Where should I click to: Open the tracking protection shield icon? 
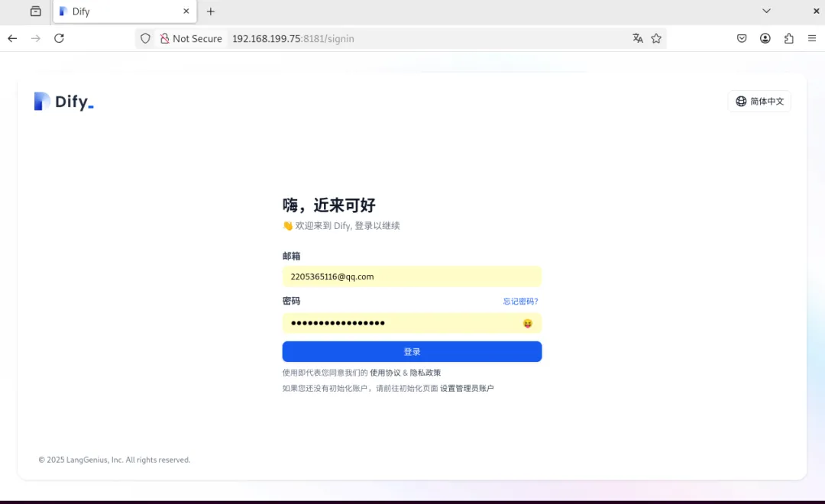145,38
